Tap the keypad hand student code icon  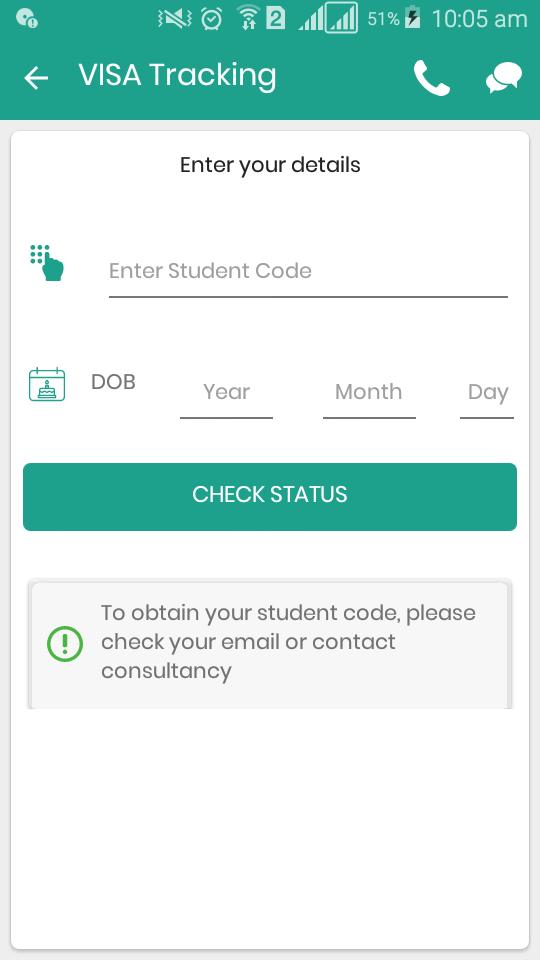47,263
